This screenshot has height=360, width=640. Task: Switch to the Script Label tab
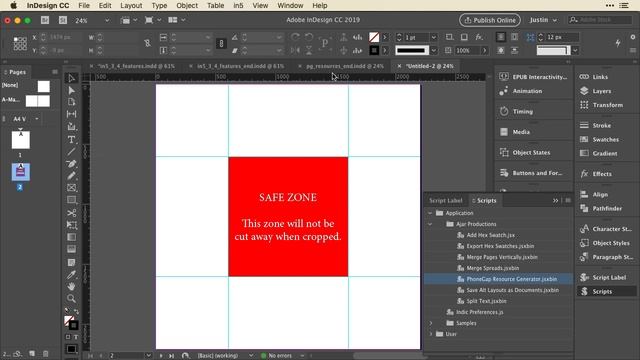tap(446, 200)
